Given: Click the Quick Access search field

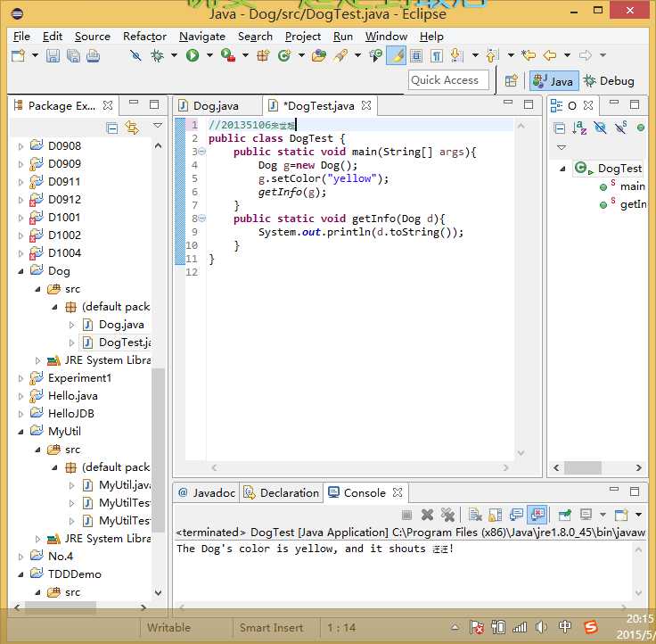Looking at the screenshot, I should [448, 80].
